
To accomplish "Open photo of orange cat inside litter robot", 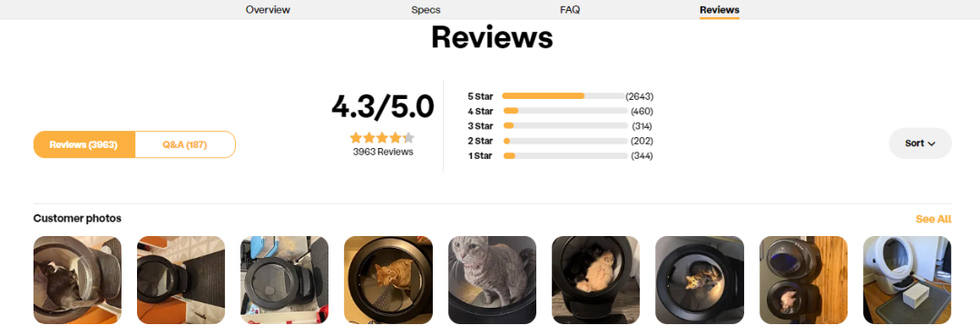I will click(388, 280).
